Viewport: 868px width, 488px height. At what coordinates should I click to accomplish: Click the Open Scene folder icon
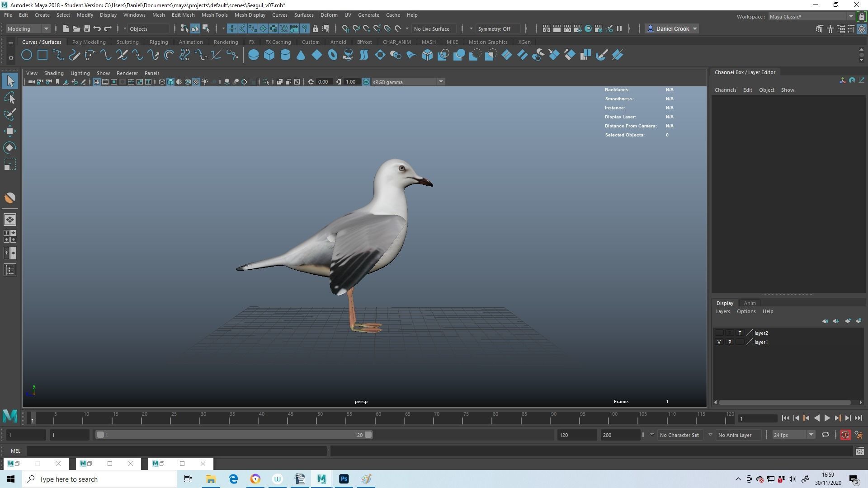(76, 29)
